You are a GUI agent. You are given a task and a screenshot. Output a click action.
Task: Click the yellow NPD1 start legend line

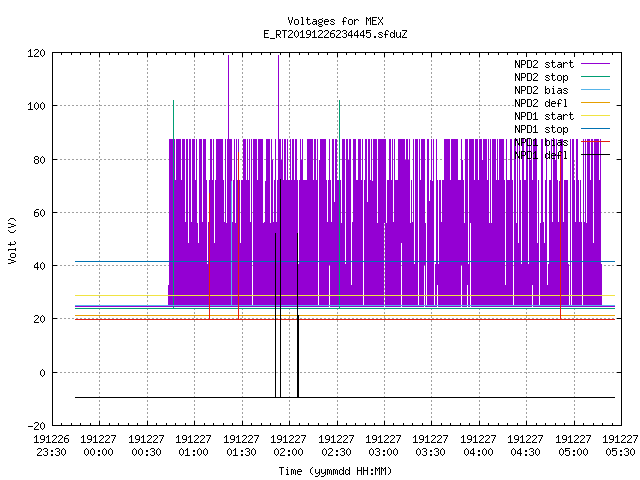pos(596,116)
